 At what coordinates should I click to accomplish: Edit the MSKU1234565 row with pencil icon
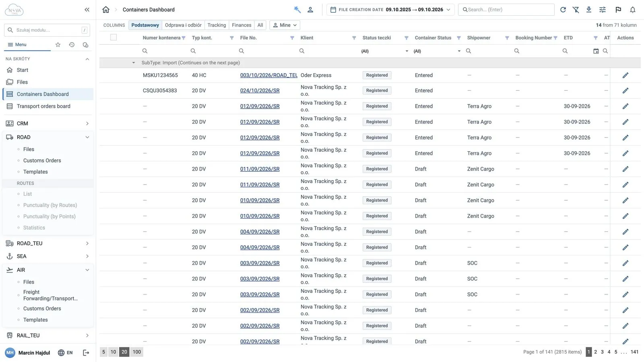tap(625, 75)
